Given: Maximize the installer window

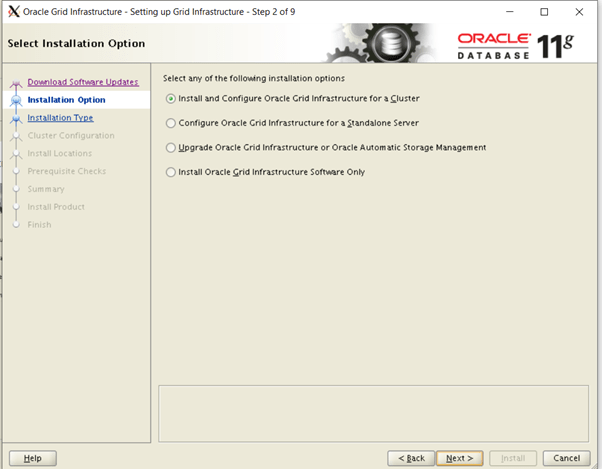Looking at the screenshot, I should 544,12.
